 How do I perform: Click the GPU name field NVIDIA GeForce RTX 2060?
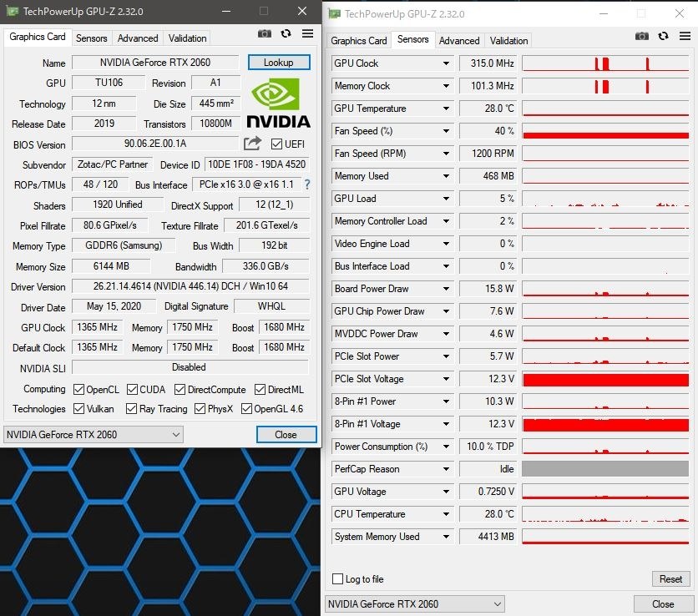[x=155, y=63]
